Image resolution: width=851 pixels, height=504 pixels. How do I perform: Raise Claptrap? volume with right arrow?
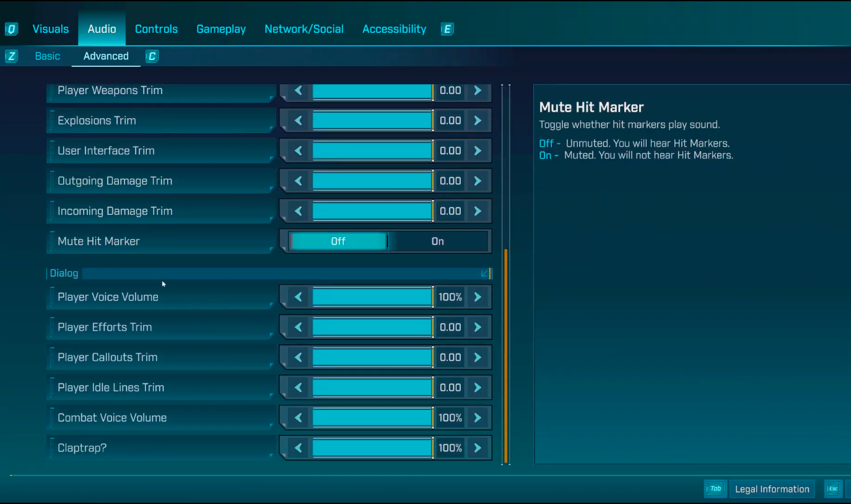(x=478, y=448)
